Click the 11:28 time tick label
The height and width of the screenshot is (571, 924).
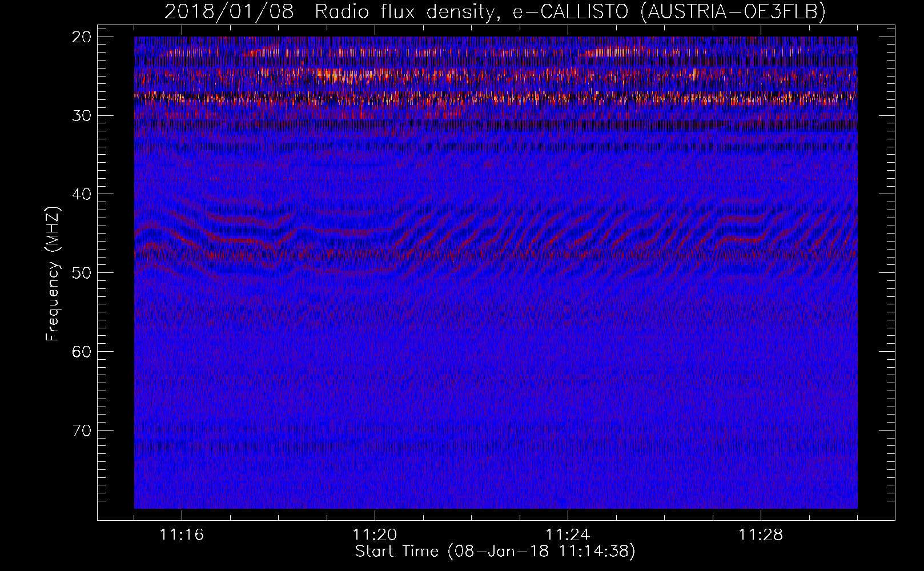tap(761, 535)
